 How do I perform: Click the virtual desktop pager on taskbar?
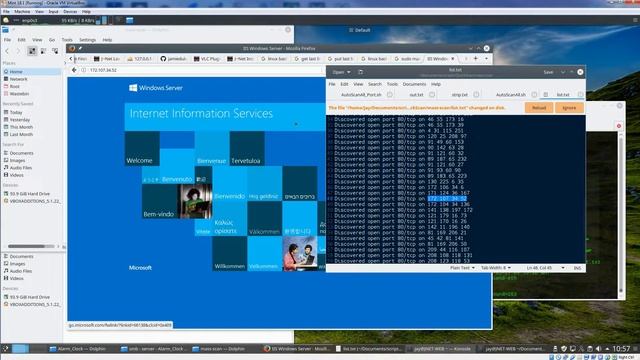[20, 349]
